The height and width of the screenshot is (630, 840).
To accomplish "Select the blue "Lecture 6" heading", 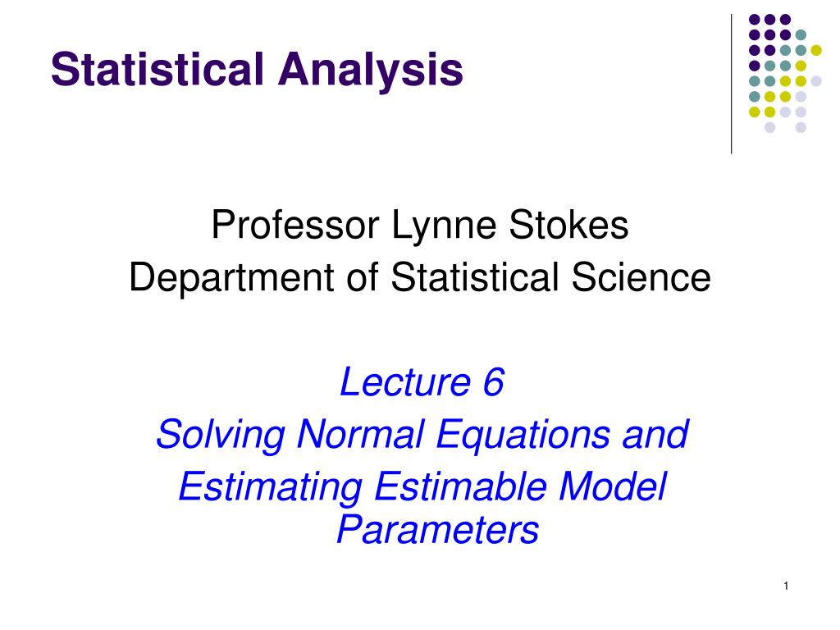I will pos(422,381).
